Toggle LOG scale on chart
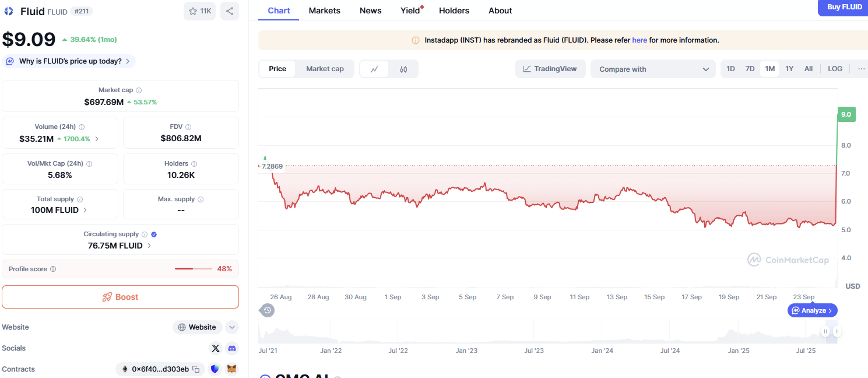Viewport: 868px width, 378px height. click(835, 69)
